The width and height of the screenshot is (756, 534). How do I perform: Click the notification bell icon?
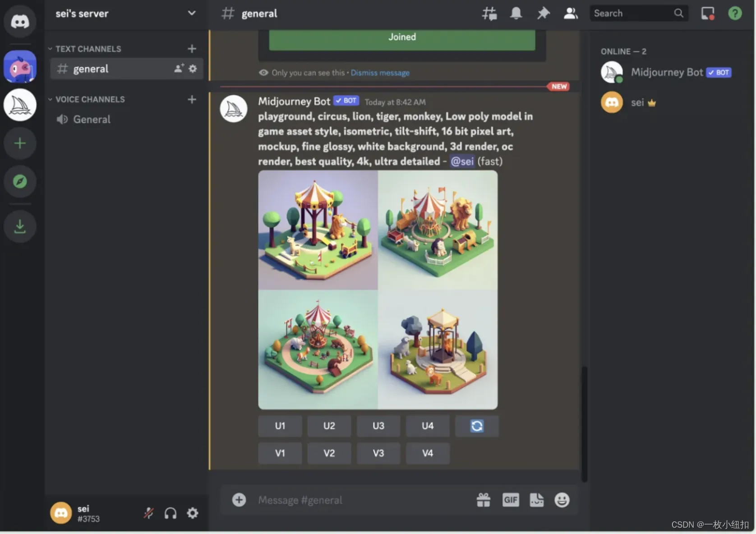(x=516, y=14)
